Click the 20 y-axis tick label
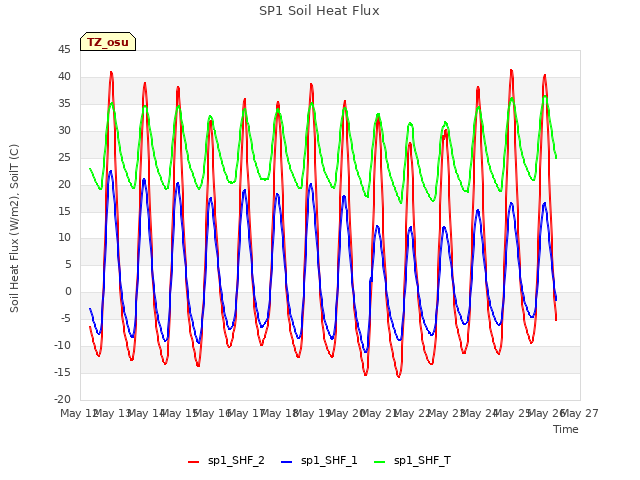 (x=64, y=184)
